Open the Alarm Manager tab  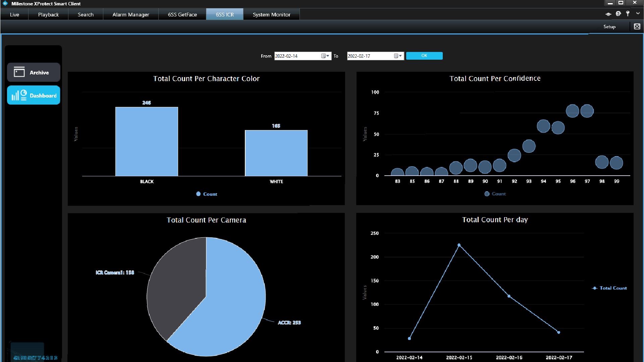pyautogui.click(x=131, y=14)
